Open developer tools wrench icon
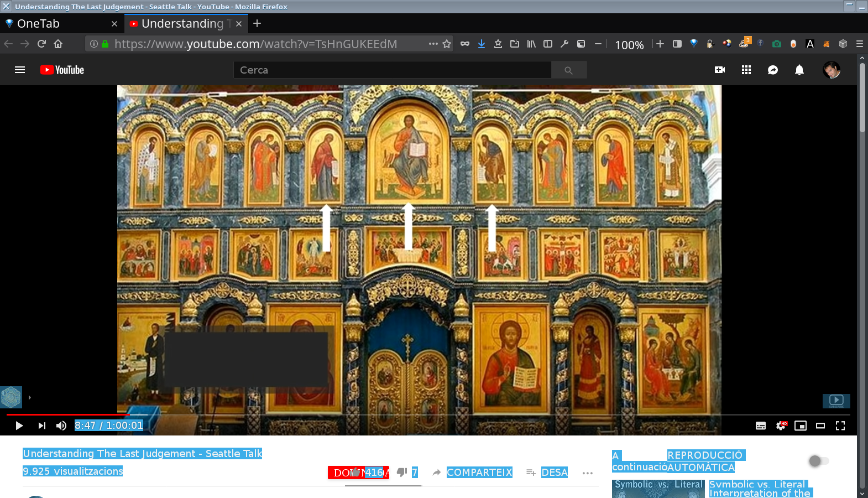Image resolution: width=868 pixels, height=498 pixels. [x=564, y=44]
